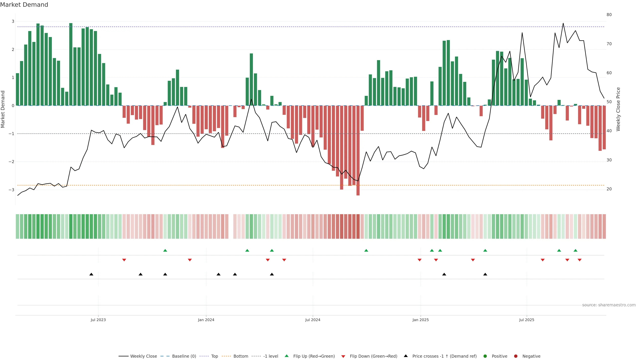
Task: Click green Flip Up triangle legend icon
Action: 286,356
